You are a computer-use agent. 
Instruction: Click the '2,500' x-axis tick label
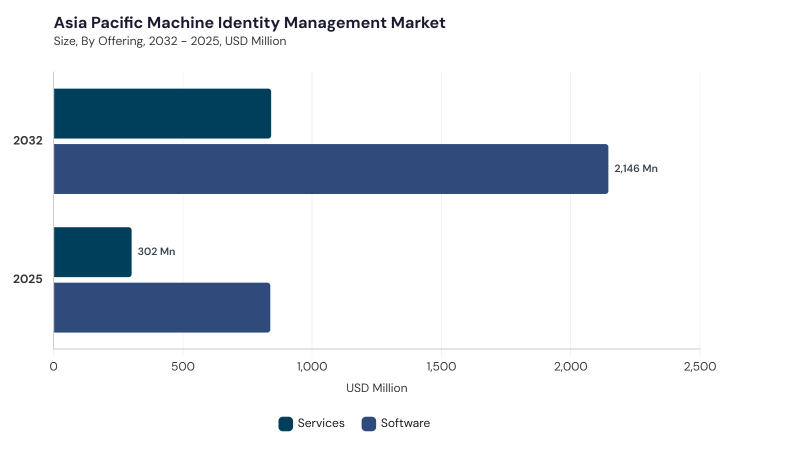point(700,366)
